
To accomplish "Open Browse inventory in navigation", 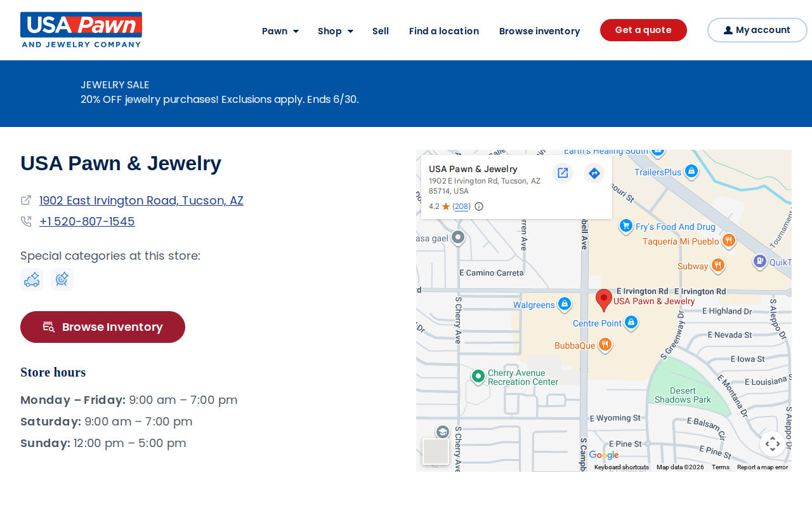I will pos(539,31).
